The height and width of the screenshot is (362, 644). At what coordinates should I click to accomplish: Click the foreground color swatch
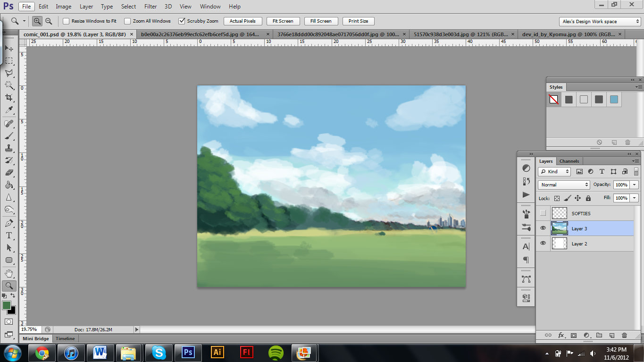[8, 305]
